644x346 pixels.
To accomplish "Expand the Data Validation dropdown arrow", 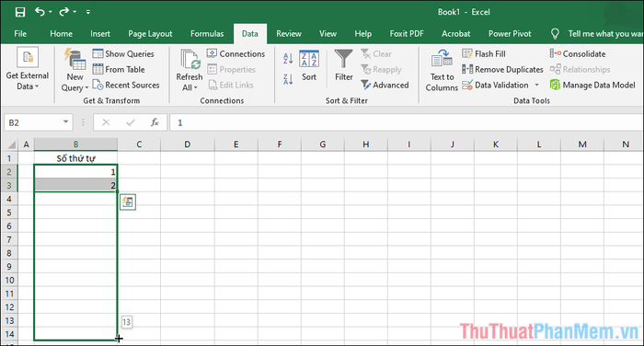I will coord(536,85).
